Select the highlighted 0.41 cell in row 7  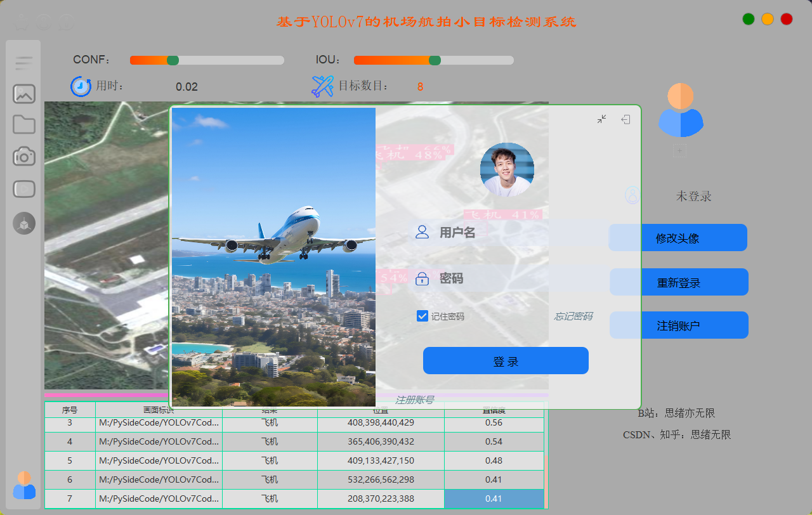point(494,499)
